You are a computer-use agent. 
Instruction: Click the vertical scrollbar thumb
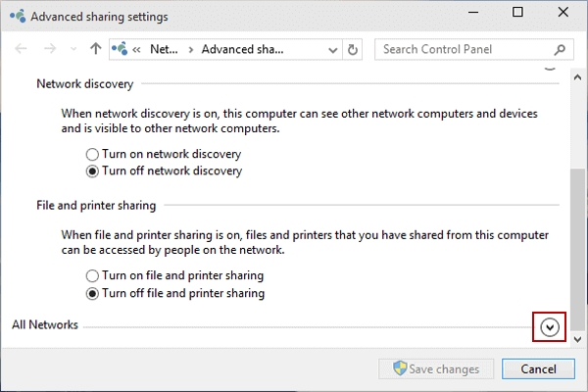click(577, 245)
